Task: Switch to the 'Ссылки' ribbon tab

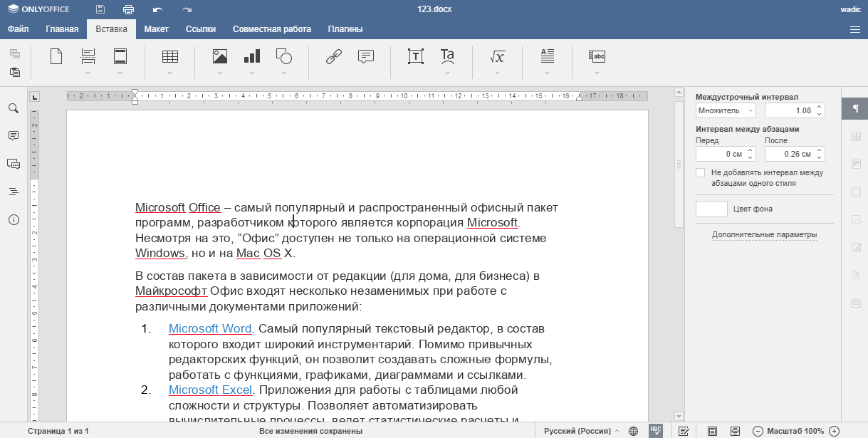Action: [200, 29]
